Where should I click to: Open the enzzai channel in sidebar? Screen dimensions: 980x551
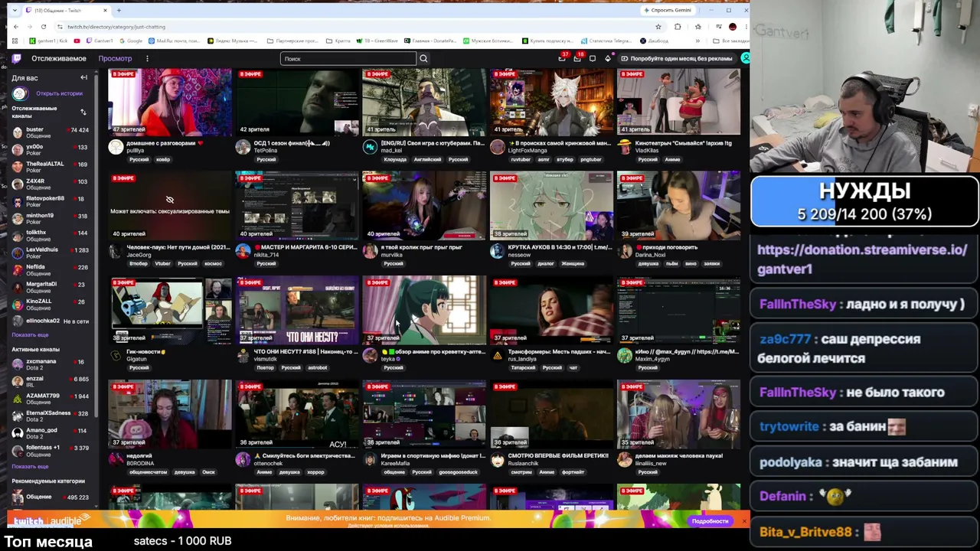point(51,382)
